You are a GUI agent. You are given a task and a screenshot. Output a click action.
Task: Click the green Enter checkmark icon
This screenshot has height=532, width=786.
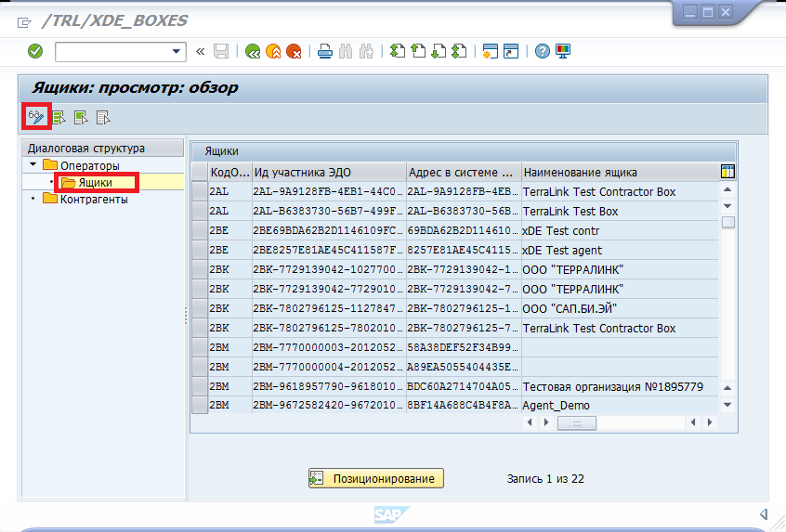coord(35,51)
